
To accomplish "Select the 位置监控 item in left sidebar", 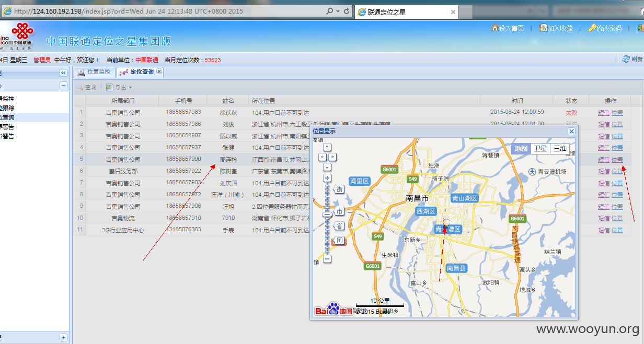I will tap(7, 98).
